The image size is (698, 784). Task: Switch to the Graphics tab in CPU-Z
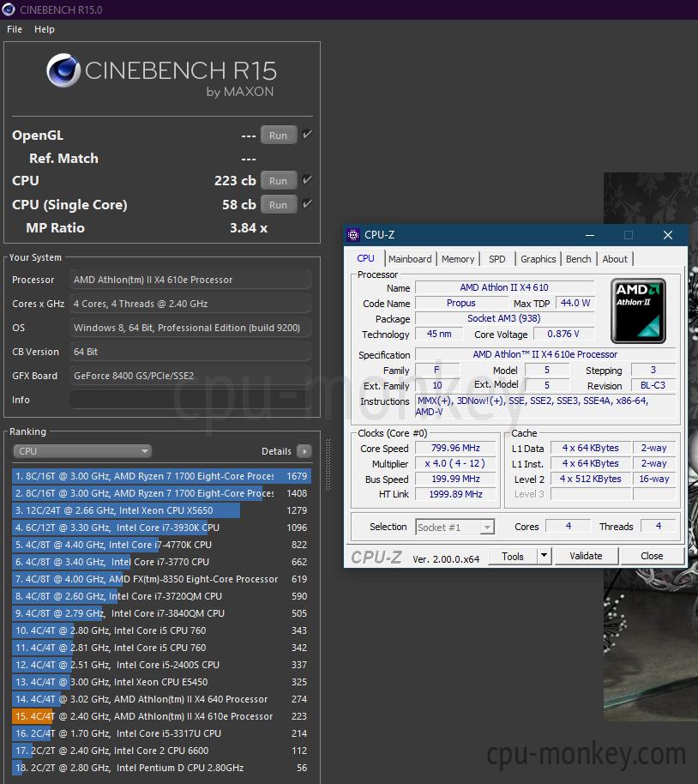click(x=538, y=259)
